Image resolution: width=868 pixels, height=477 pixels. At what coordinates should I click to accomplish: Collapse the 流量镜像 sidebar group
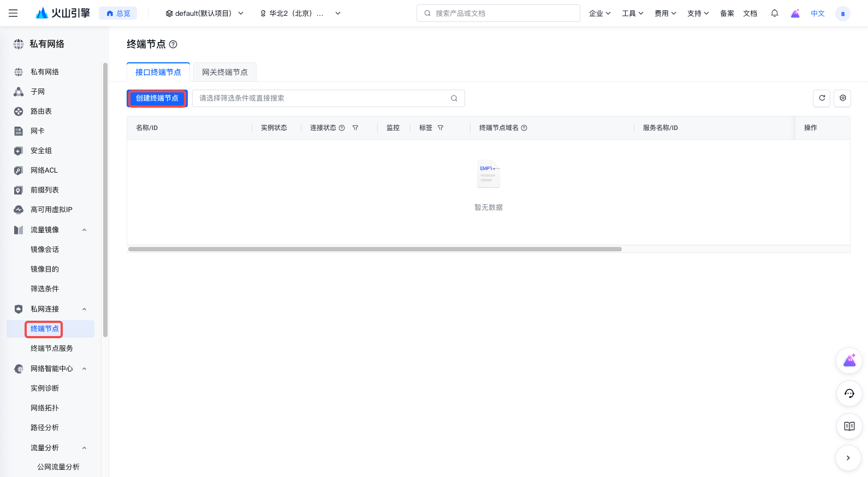tap(84, 230)
